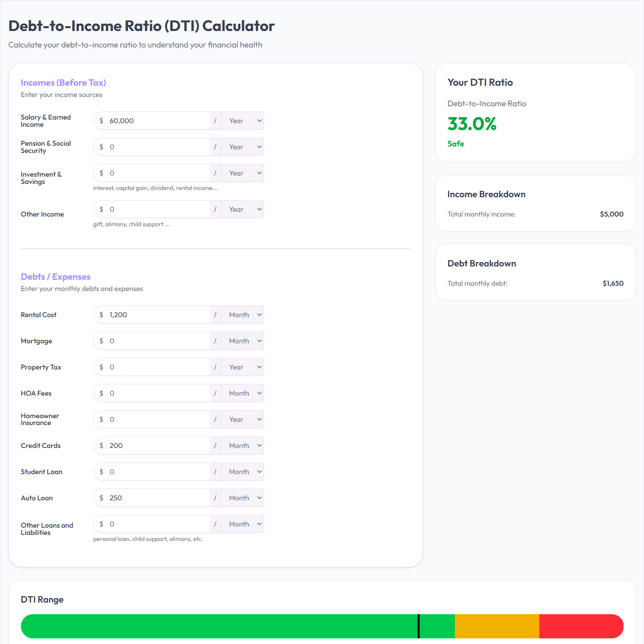Select the Credit Cards value field
This screenshot has height=644, width=644.
[157, 445]
